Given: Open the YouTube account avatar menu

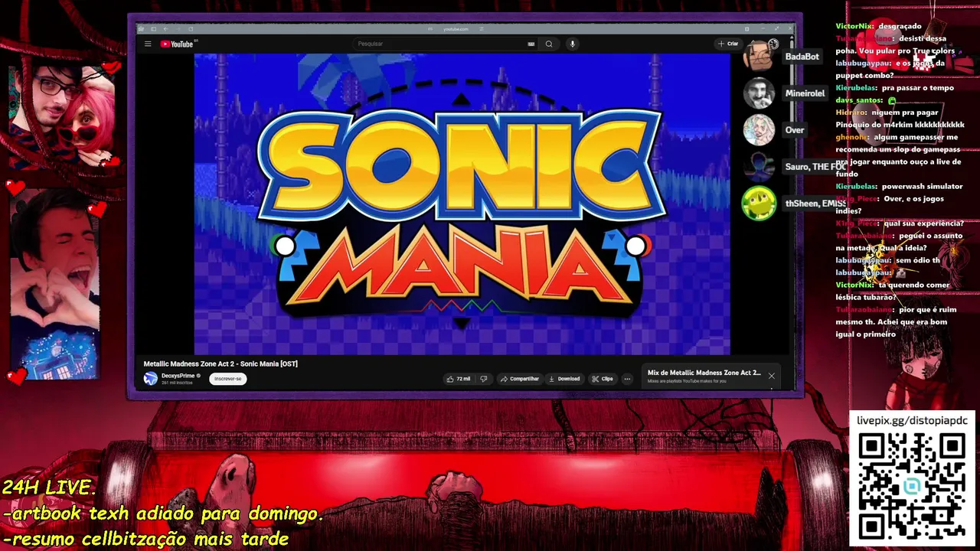Looking at the screenshot, I should [x=773, y=44].
